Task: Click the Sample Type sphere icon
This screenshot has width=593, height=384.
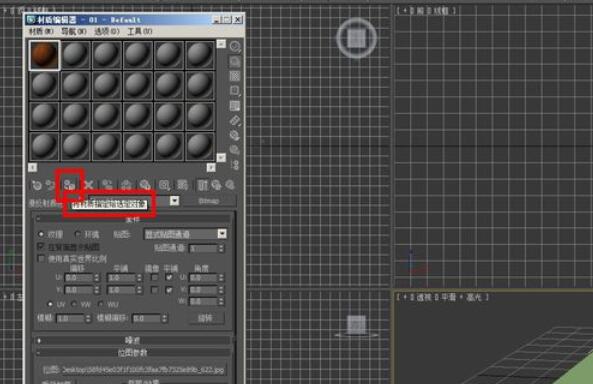Action: (x=235, y=47)
